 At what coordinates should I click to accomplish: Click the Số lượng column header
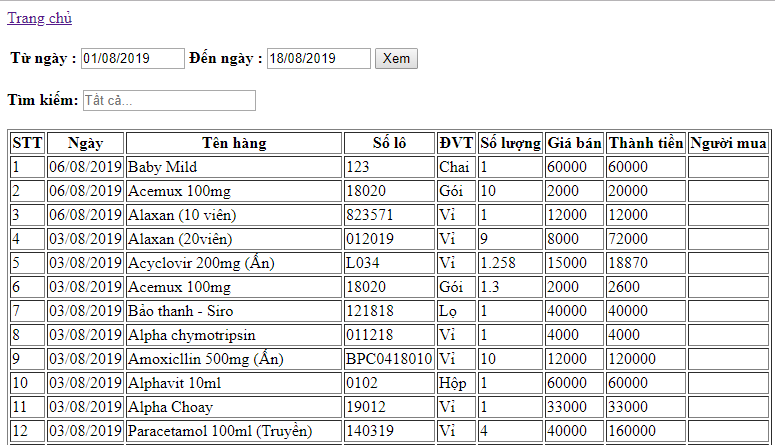tap(510, 143)
